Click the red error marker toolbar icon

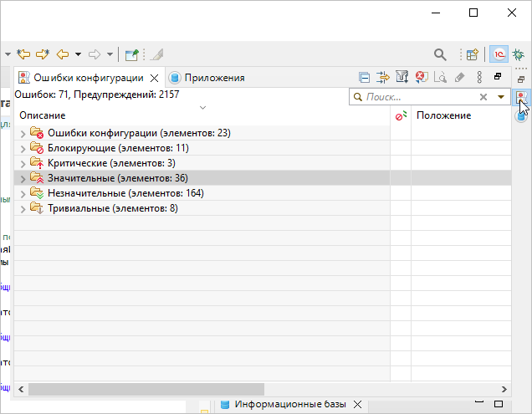tap(421, 78)
